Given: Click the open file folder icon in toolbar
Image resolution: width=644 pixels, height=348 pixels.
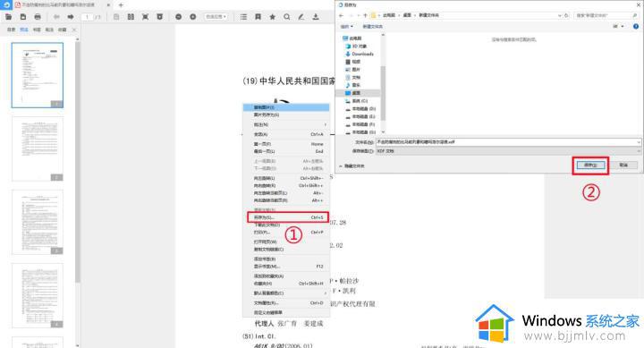Looking at the screenshot, I should [x=8, y=17].
